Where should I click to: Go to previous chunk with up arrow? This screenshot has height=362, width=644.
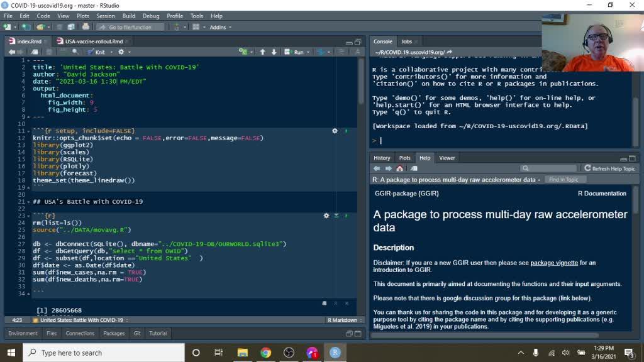coord(262,52)
